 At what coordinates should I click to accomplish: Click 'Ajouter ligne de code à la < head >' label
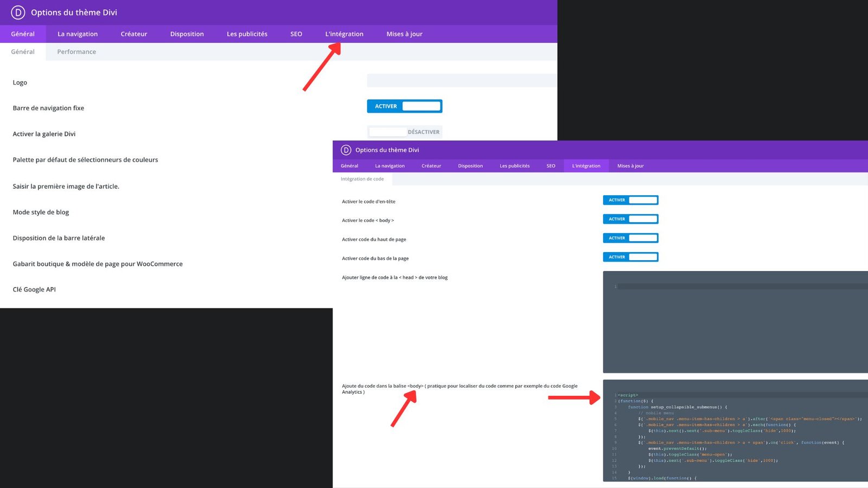pyautogui.click(x=395, y=278)
